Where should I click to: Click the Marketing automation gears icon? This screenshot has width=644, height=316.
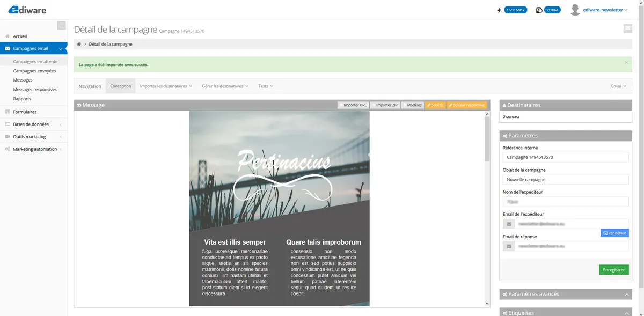pyautogui.click(x=8, y=149)
